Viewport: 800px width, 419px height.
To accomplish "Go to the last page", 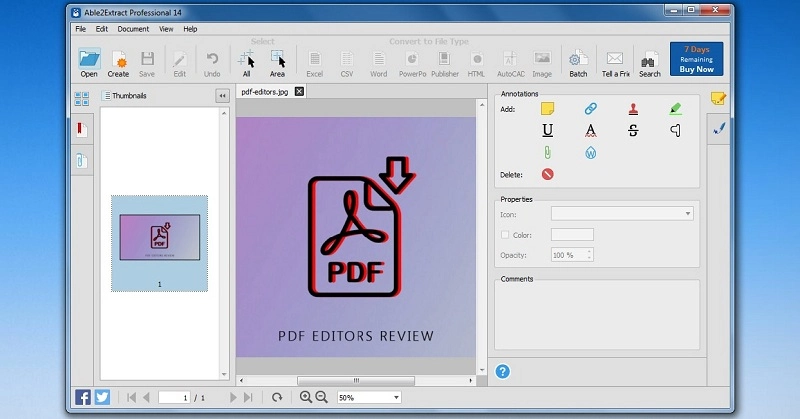I will [x=248, y=397].
